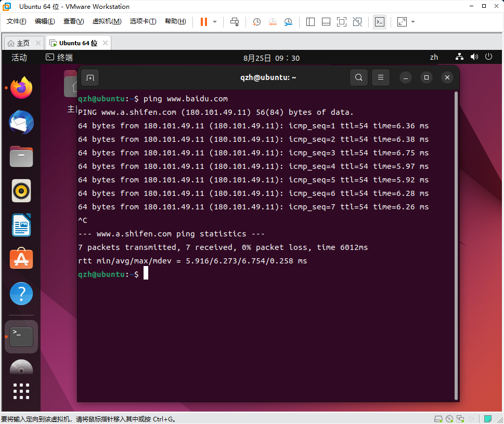Open the Help icon in the dock
Screen dimensions: 504x424
coord(21,294)
